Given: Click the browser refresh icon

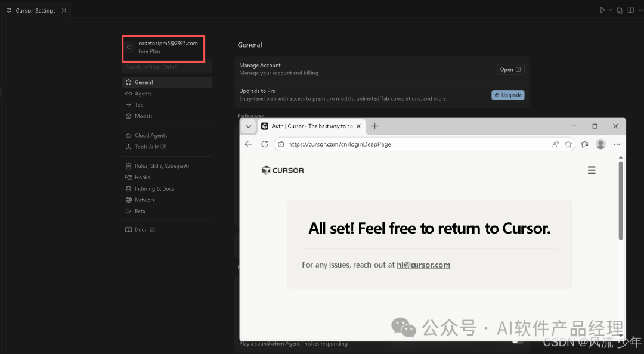Looking at the screenshot, I should click(265, 144).
